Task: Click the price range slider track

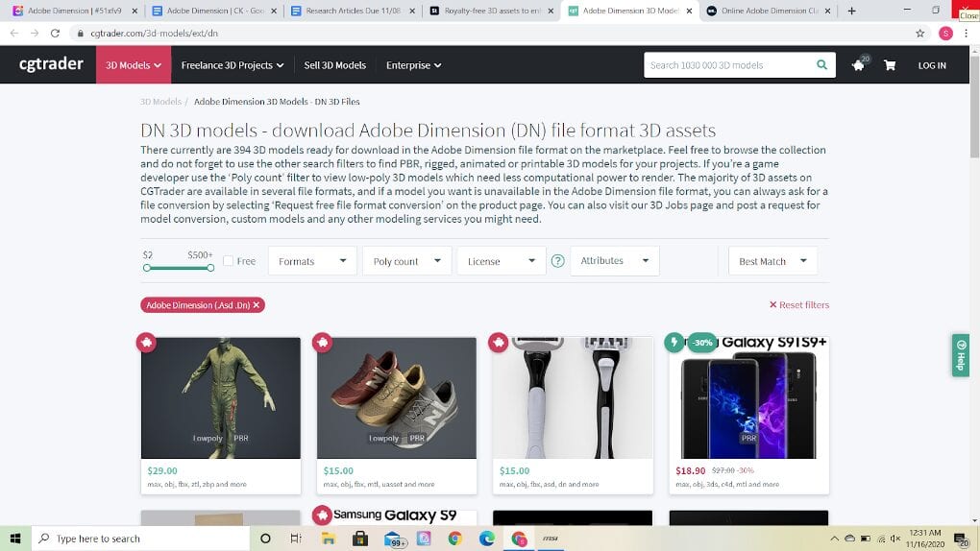Action: (x=179, y=268)
